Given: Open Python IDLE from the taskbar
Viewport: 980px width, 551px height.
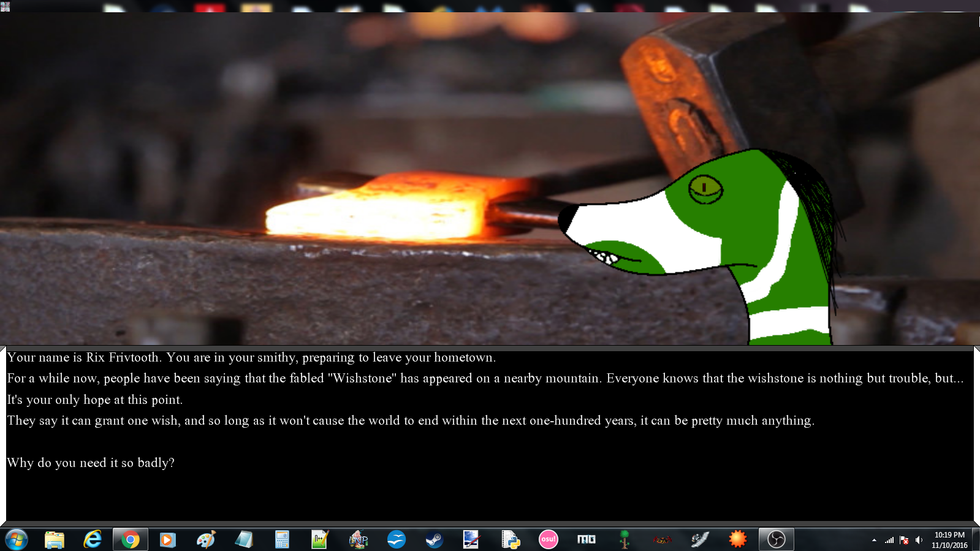Looking at the screenshot, I should pos(511,539).
